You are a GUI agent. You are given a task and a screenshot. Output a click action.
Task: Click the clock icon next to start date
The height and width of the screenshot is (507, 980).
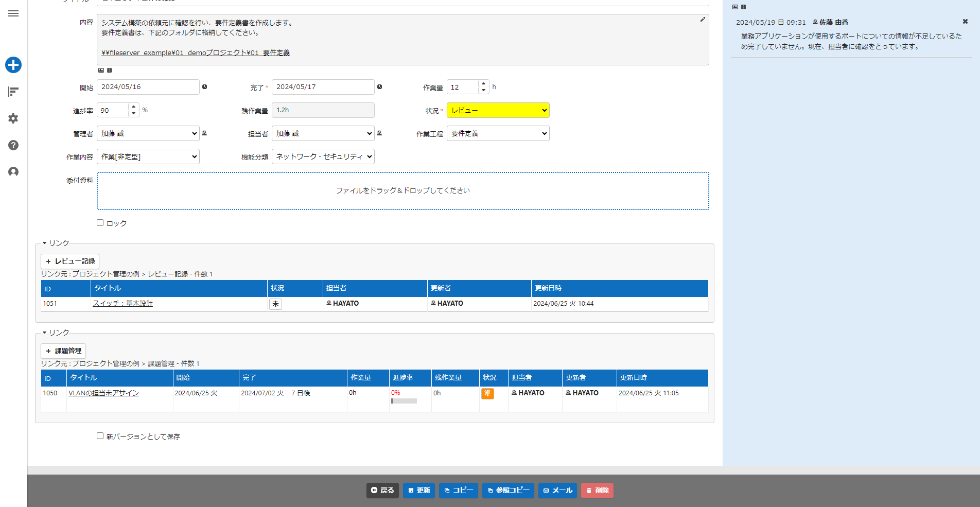(x=205, y=87)
